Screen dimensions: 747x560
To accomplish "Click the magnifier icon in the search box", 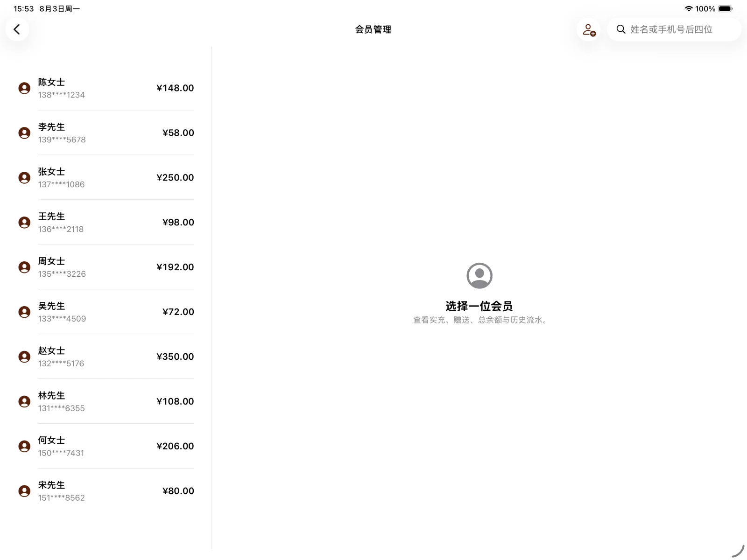I will [x=621, y=29].
